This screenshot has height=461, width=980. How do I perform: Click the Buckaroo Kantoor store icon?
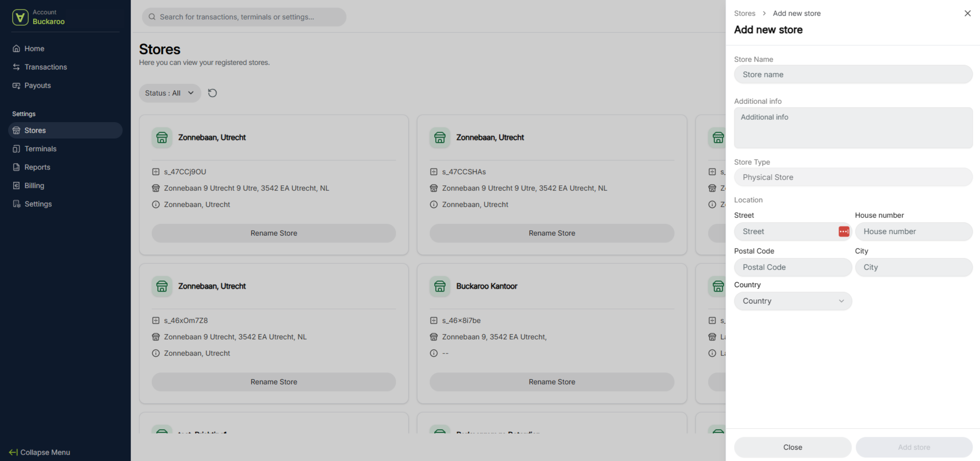click(440, 286)
